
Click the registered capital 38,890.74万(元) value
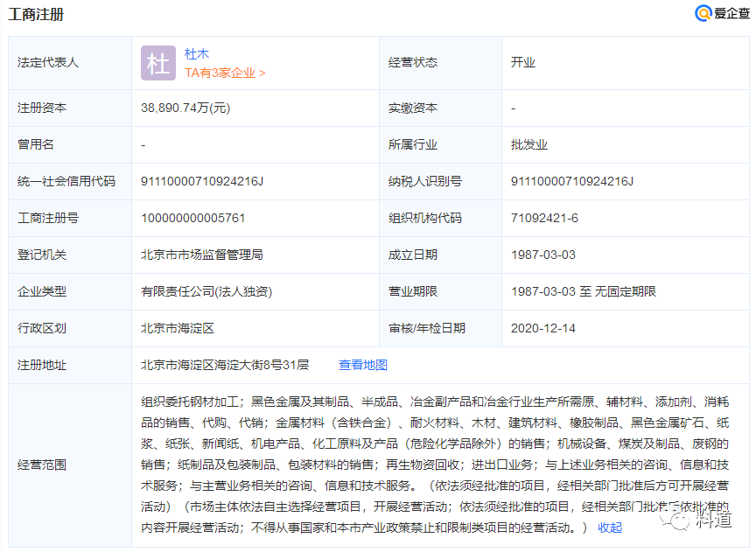(185, 108)
